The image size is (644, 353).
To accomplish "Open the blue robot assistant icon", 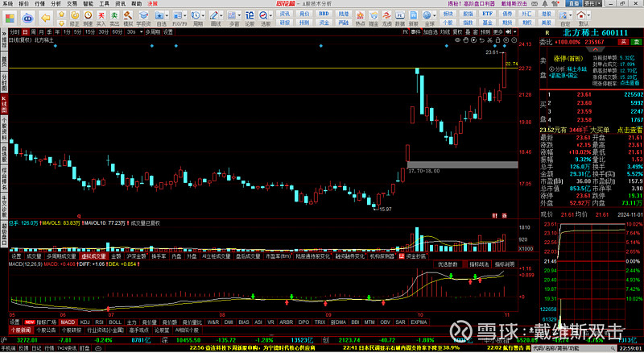I will [x=27, y=18].
